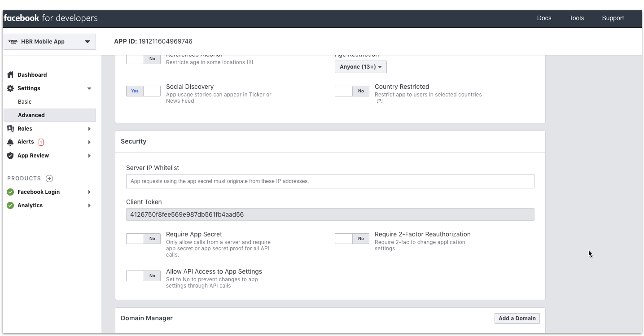
Task: Toggle the Social Discovery switch
Action: point(143,91)
